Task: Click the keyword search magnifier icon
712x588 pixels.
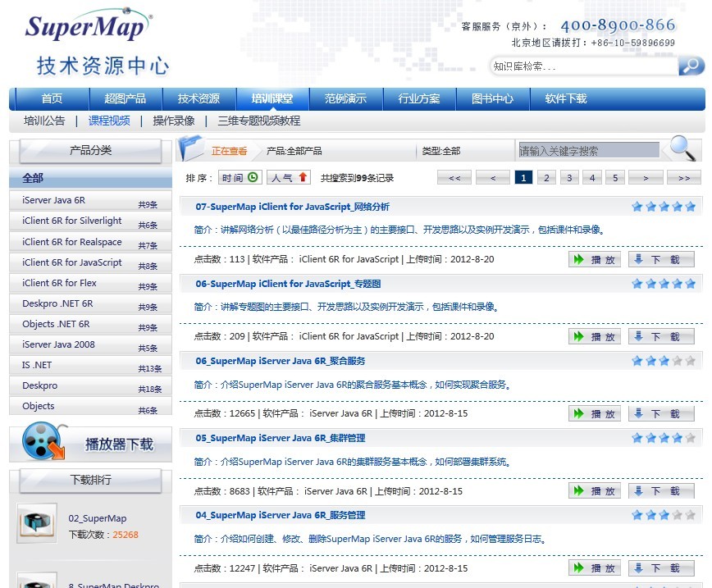Action: (x=682, y=148)
